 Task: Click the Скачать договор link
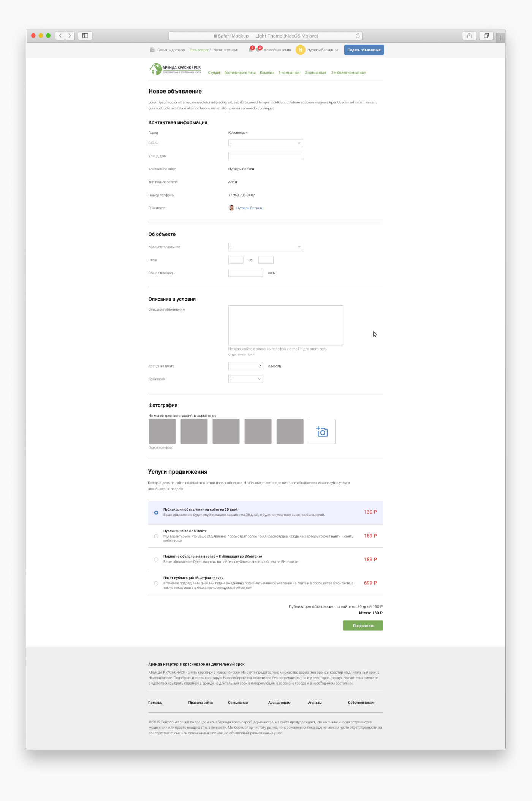(x=171, y=50)
